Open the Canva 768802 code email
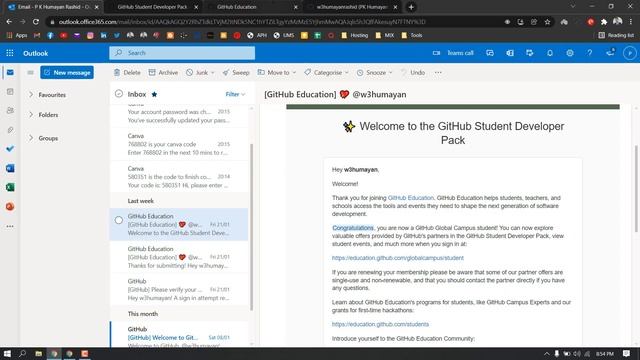Image resolution: width=640 pixels, height=360 pixels. point(179,144)
